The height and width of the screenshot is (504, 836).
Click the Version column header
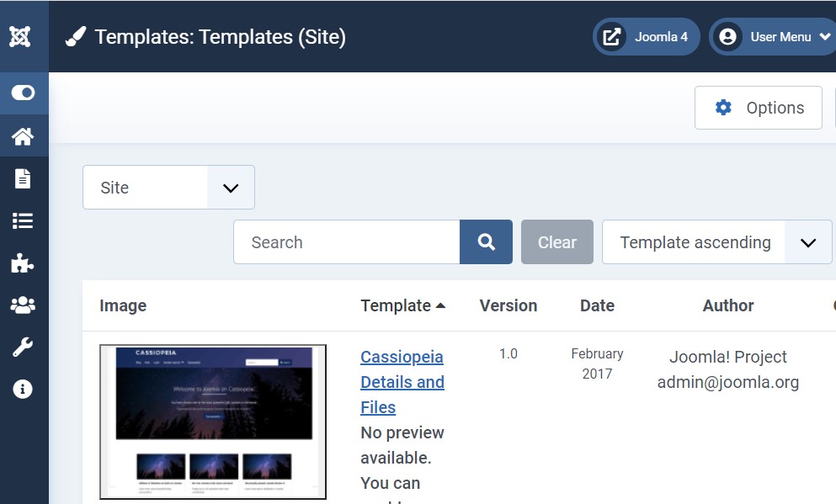509,305
